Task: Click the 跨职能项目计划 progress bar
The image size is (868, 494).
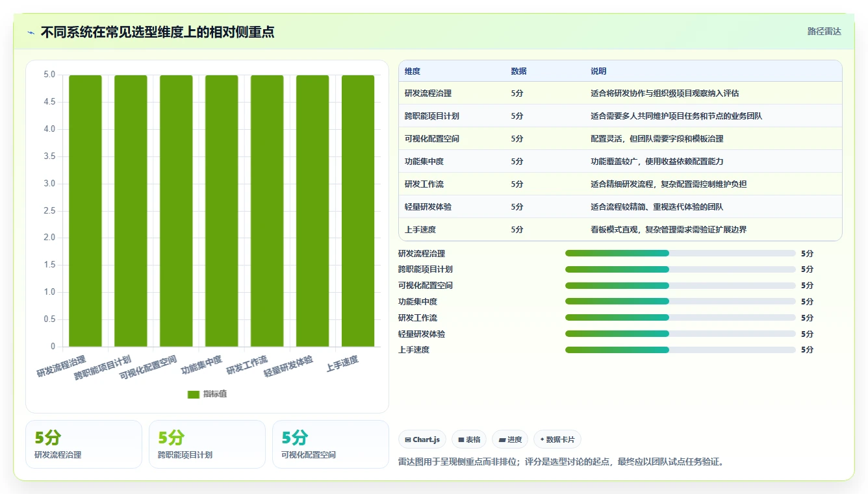Action: 680,269
